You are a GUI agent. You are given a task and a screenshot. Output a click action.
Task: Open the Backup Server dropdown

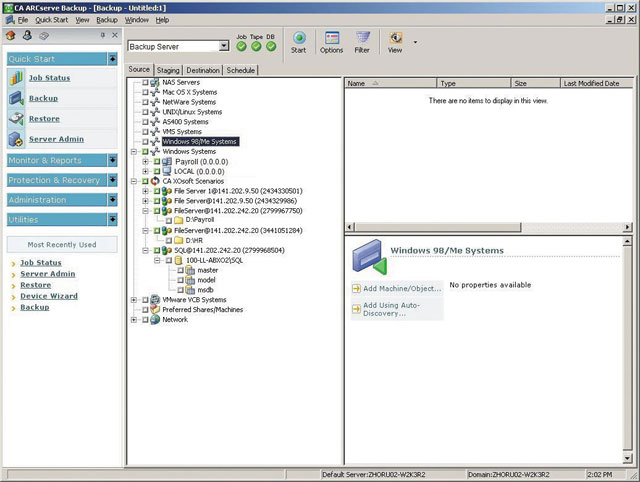224,46
